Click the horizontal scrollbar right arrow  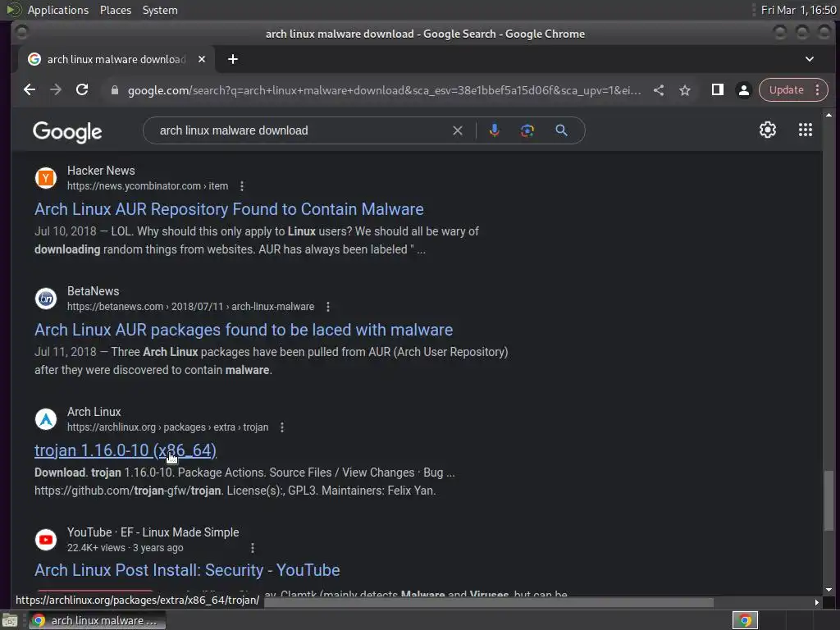click(x=816, y=602)
